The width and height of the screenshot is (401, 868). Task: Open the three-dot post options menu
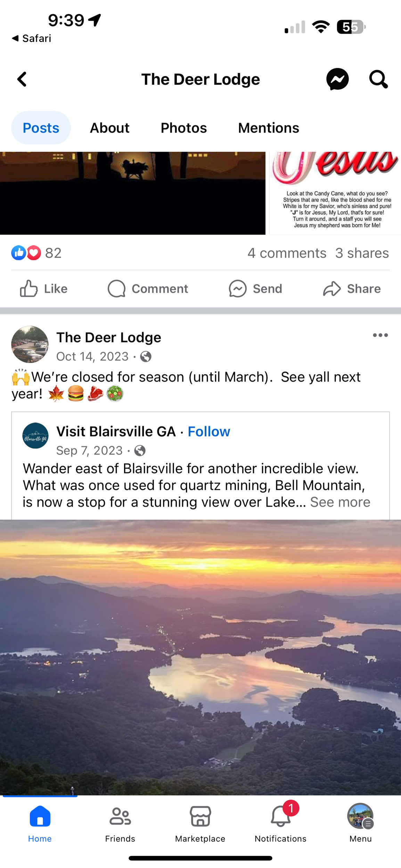[x=380, y=335]
